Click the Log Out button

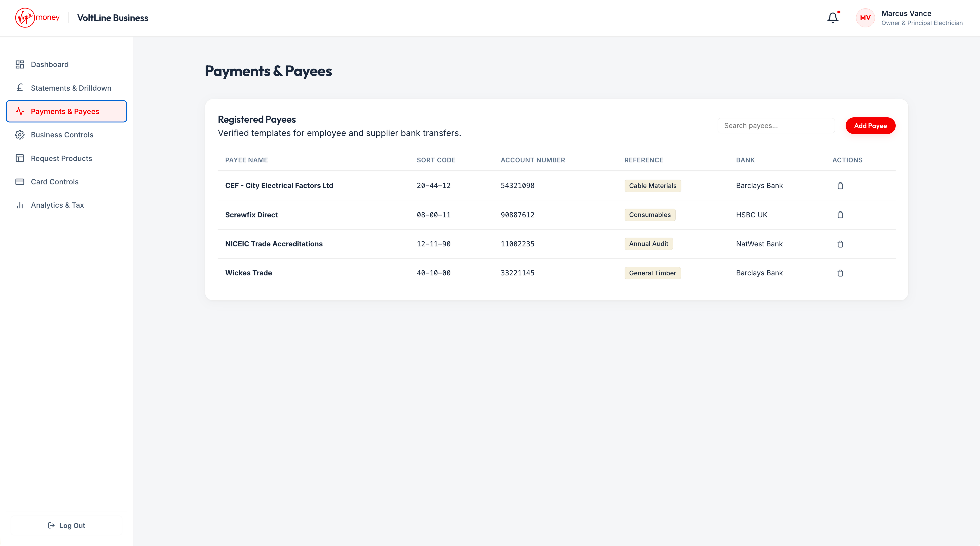tap(66, 525)
